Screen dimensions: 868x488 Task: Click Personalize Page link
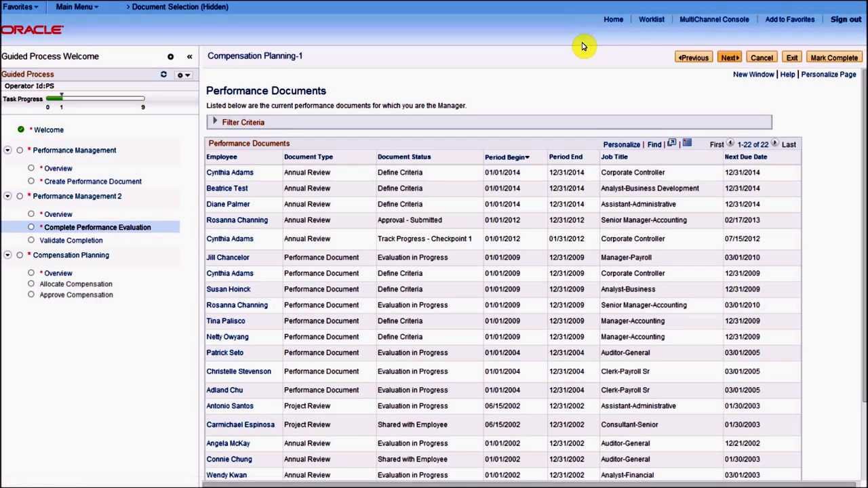(x=828, y=75)
